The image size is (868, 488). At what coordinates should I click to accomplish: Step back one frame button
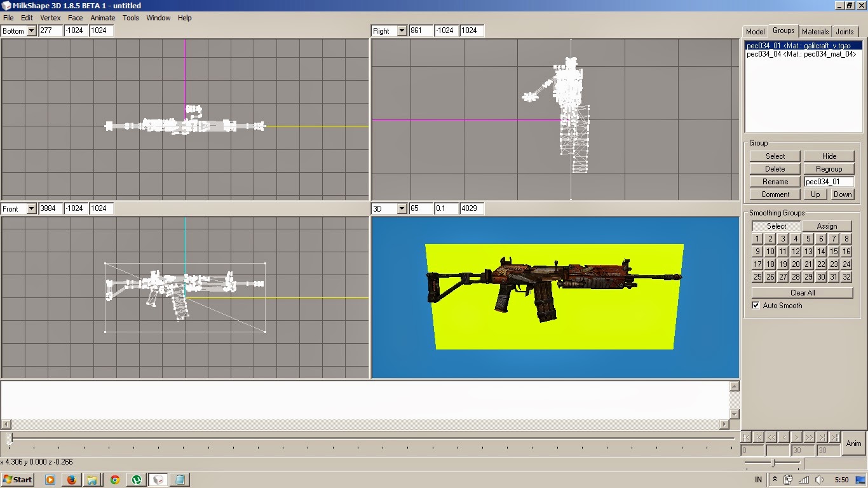point(784,437)
